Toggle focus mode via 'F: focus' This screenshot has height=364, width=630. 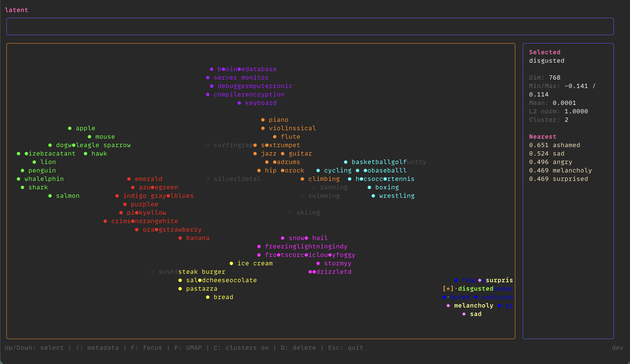(146, 348)
